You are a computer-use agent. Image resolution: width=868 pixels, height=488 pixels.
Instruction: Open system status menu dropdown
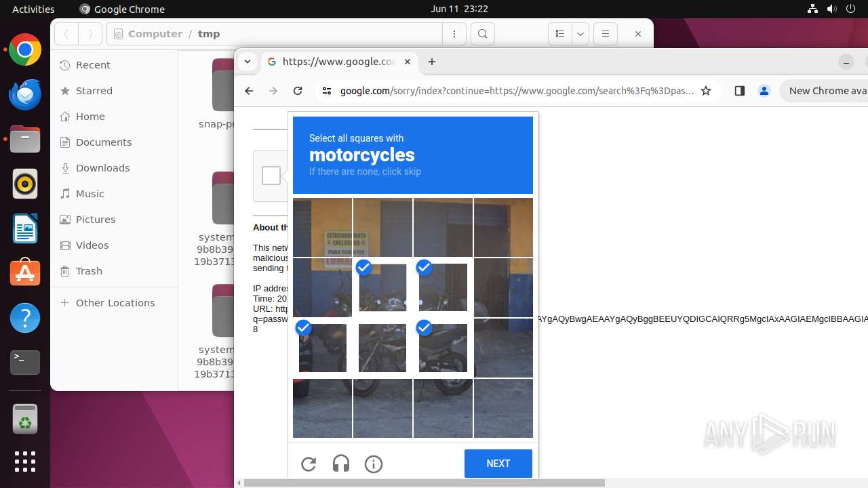pyautogui.click(x=831, y=9)
